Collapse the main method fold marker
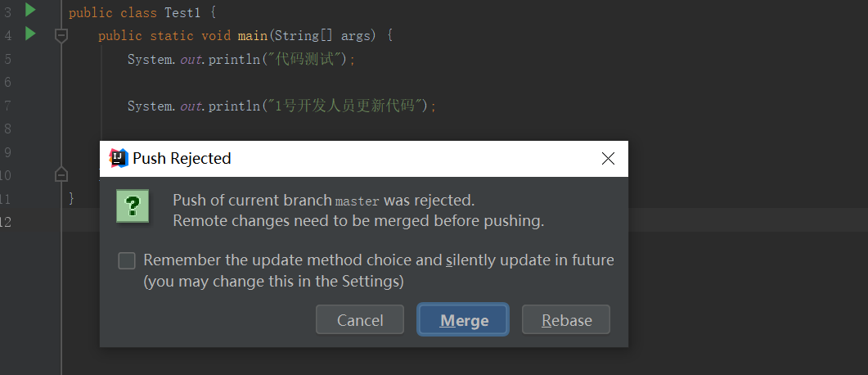868x375 pixels. coord(61,35)
